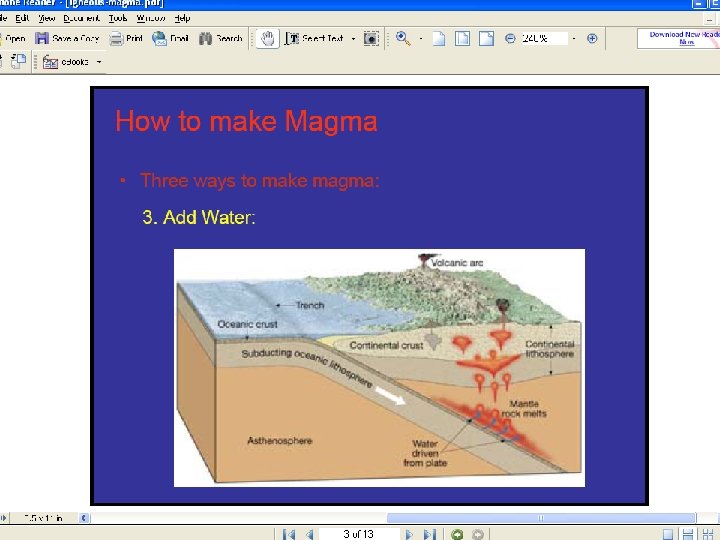Click the 'Asthenosphere' diagram label
This screenshot has width=720, height=540.
280,441
